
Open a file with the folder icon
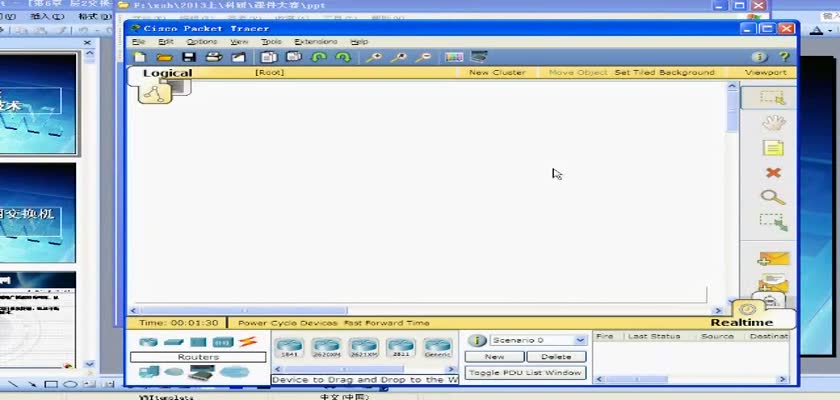(164, 57)
